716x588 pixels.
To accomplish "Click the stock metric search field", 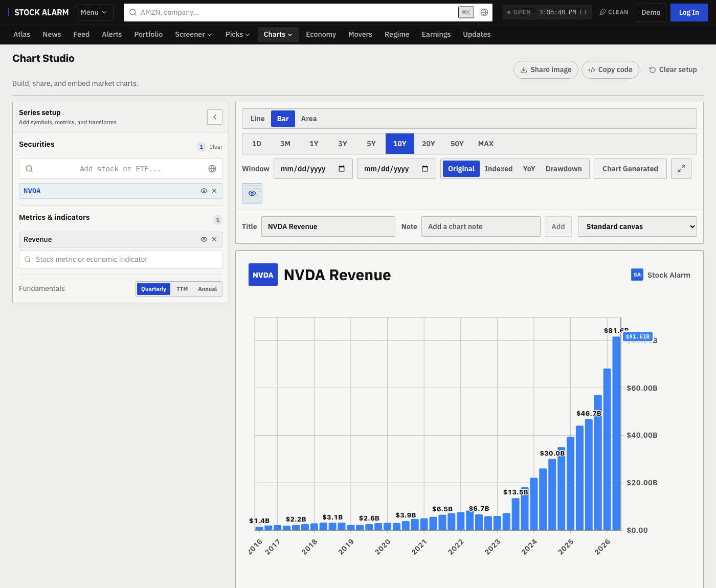I will coord(121,259).
